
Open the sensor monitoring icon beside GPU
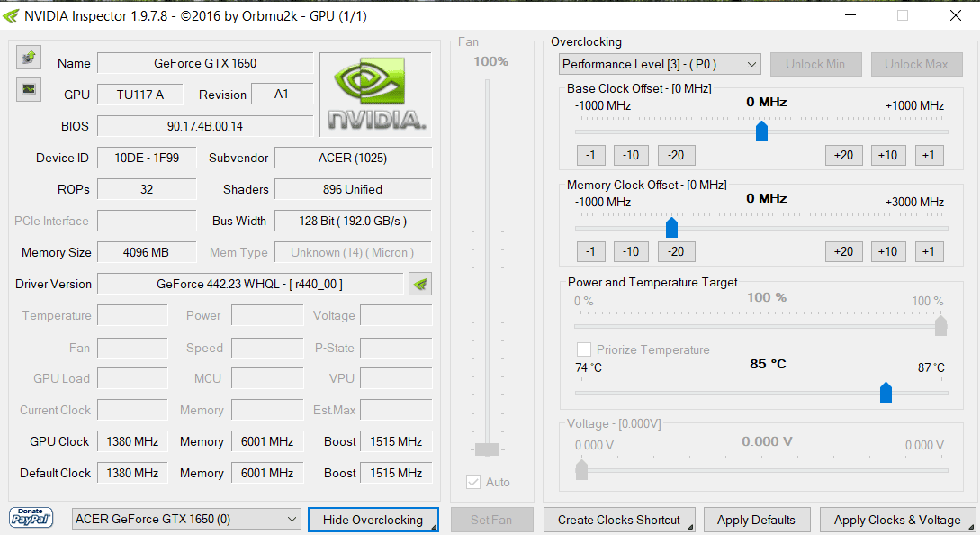tap(28, 89)
